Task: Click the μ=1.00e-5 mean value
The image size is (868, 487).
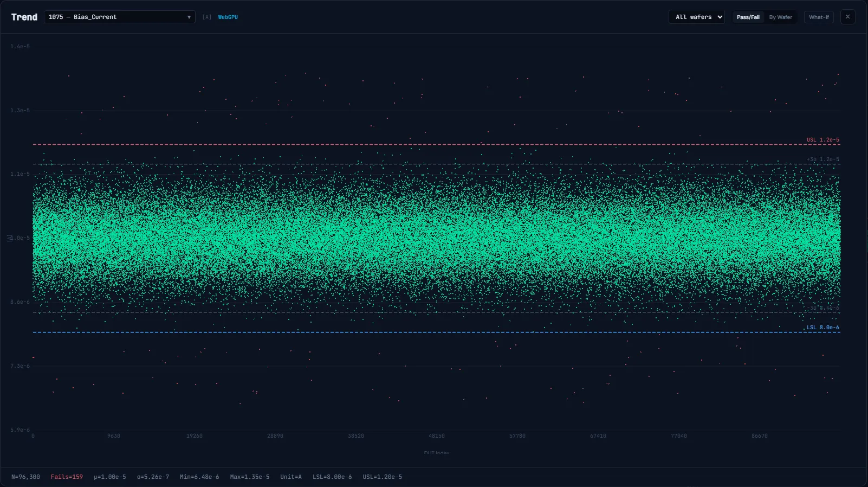Action: pos(109,477)
